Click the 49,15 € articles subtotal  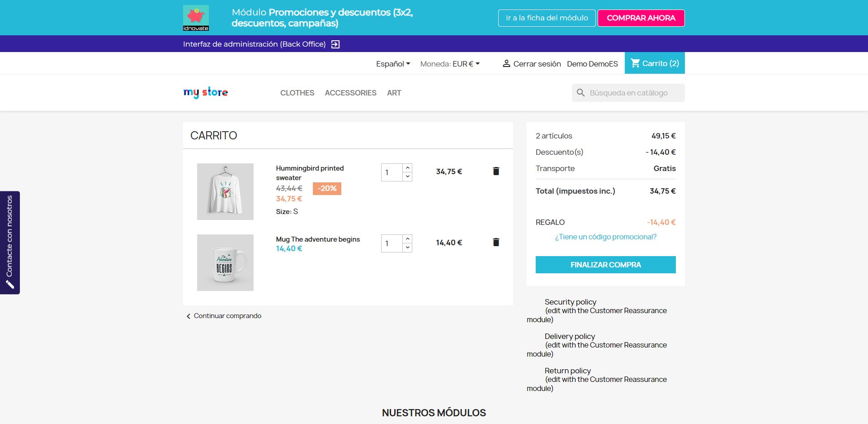tap(664, 136)
